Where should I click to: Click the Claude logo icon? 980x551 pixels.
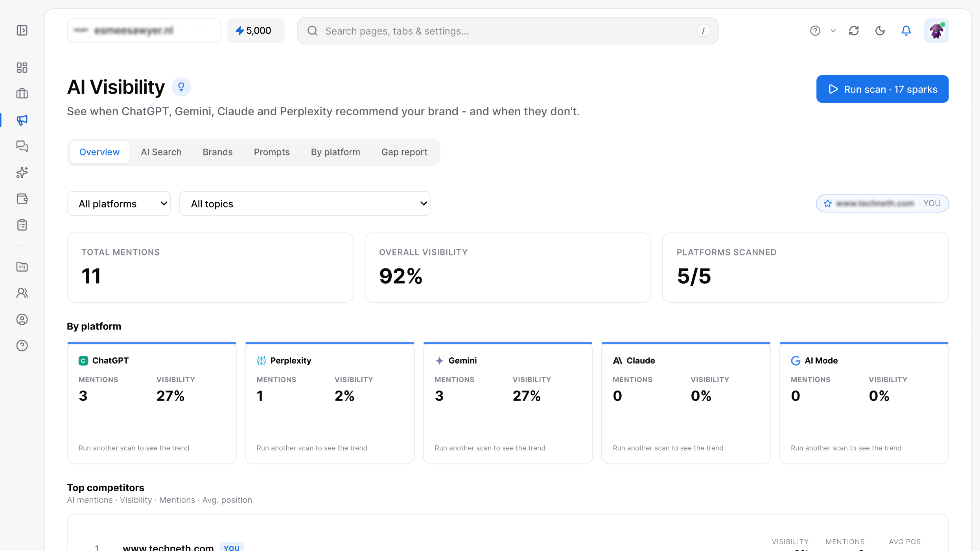(x=617, y=361)
